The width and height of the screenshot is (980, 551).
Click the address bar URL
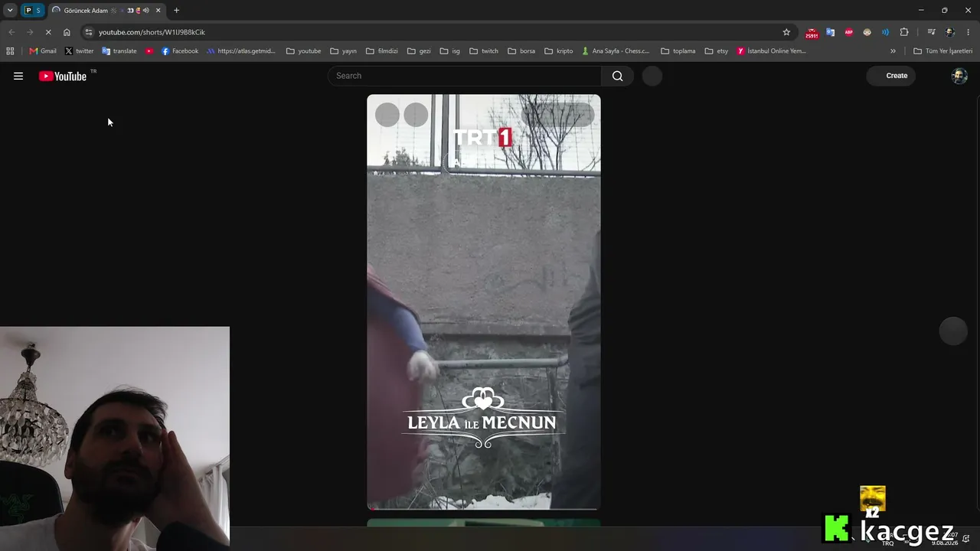(x=152, y=32)
